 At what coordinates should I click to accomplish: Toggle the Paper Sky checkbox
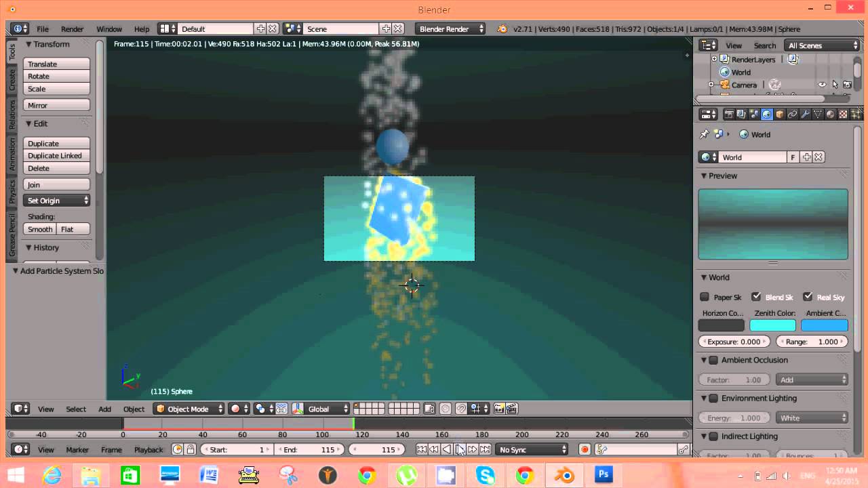[x=705, y=297]
